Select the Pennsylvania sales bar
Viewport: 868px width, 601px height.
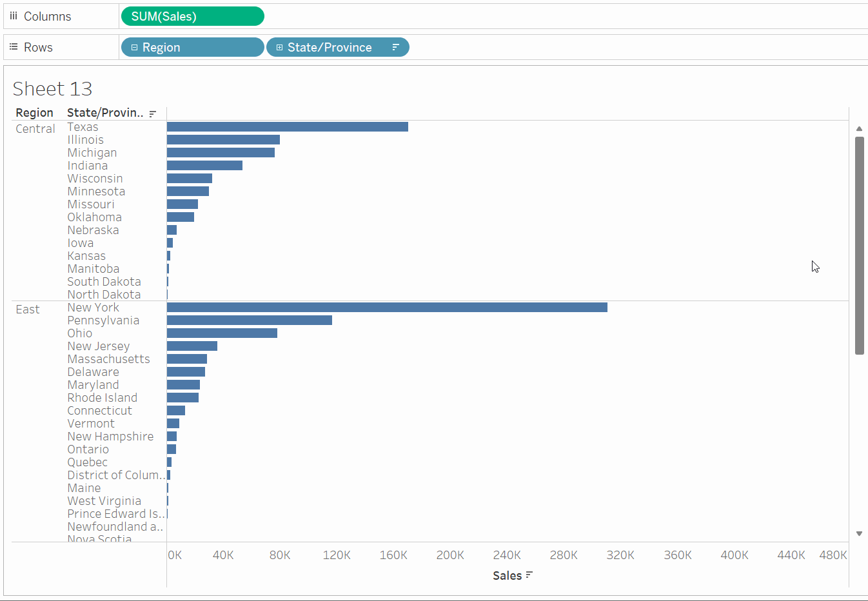click(x=249, y=320)
